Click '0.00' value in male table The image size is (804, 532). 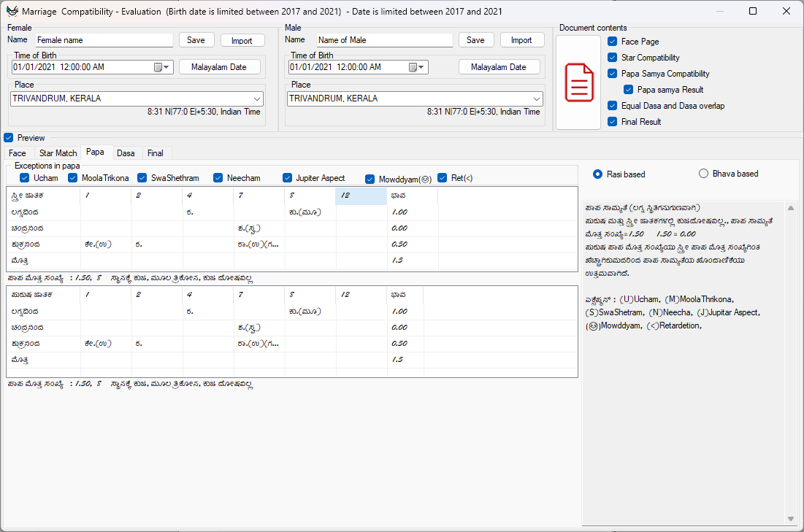(399, 328)
